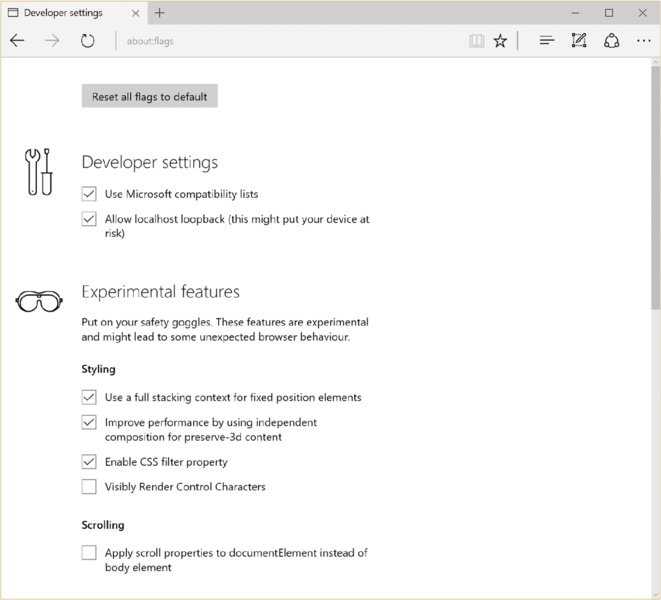Viewport: 661px width, 600px height.
Task: Open a new tab with plus
Action: click(159, 13)
